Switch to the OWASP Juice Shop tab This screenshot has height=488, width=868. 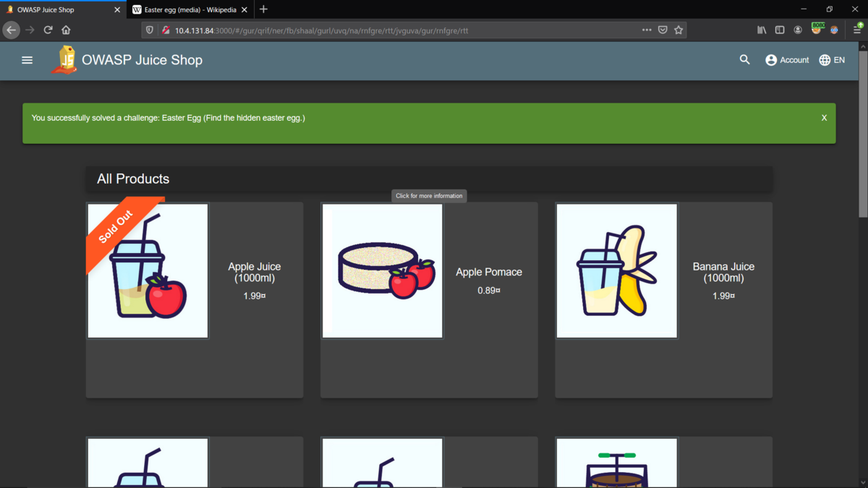click(63, 9)
